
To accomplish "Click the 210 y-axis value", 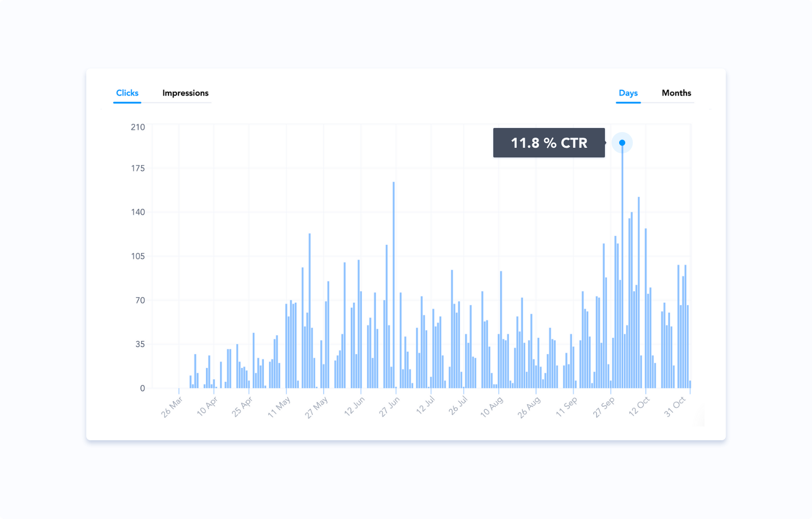I will coord(138,127).
